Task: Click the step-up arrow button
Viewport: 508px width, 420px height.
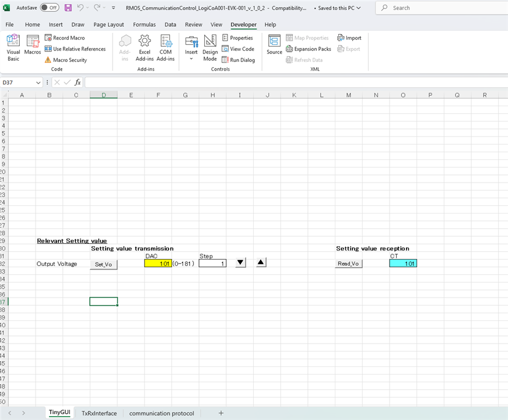Action: 261,263
